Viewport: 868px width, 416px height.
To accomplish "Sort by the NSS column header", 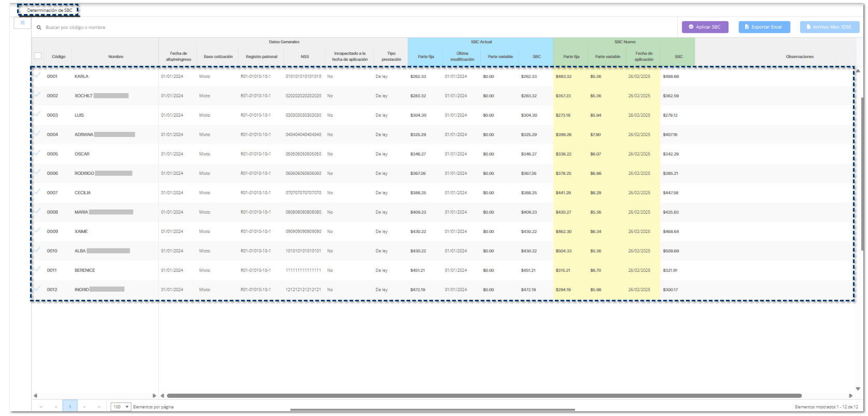I will click(x=305, y=57).
